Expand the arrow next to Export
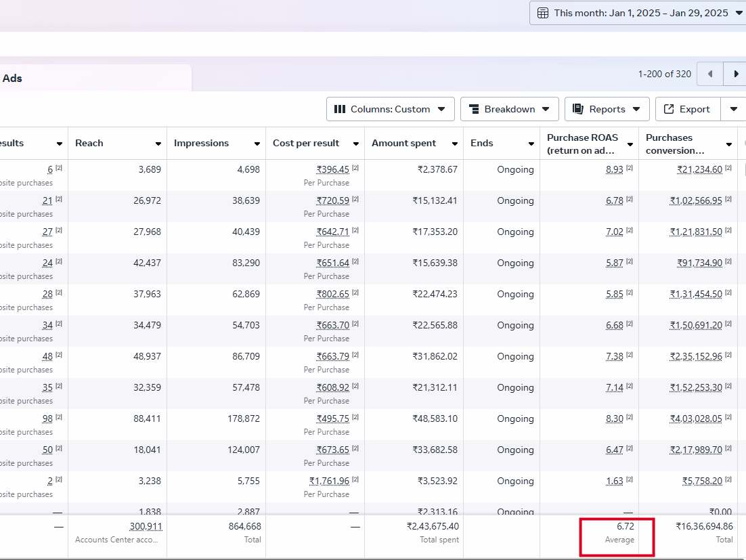This screenshot has height=560, width=746. click(x=733, y=109)
